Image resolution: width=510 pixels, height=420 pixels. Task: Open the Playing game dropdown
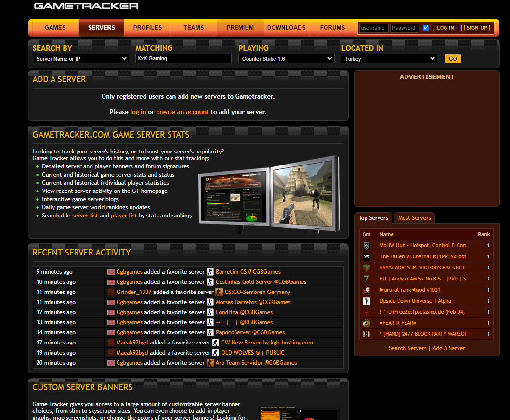(286, 59)
